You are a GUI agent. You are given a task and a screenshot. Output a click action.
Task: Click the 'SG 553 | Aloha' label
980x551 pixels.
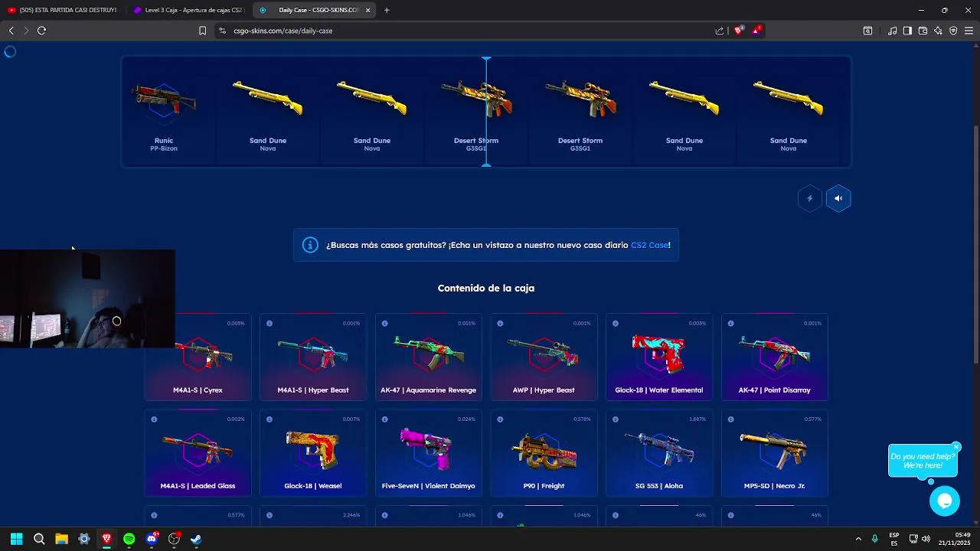pyautogui.click(x=658, y=486)
